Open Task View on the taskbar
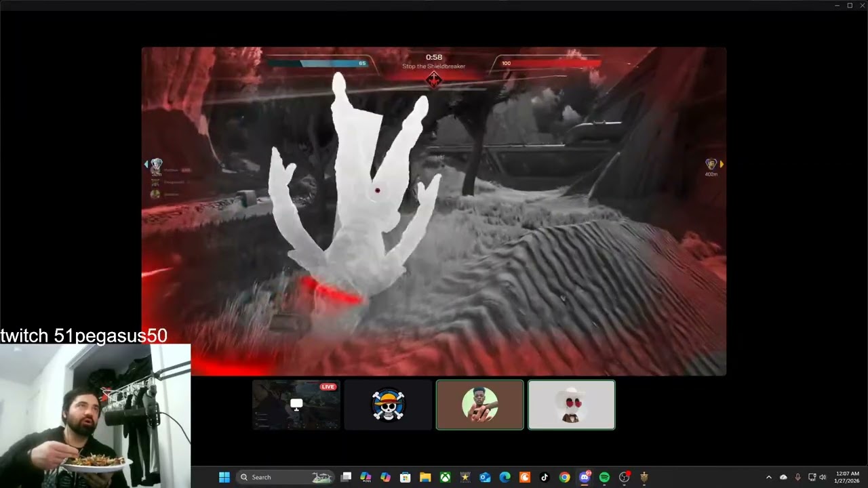Screen dimensions: 868x488 [347, 477]
